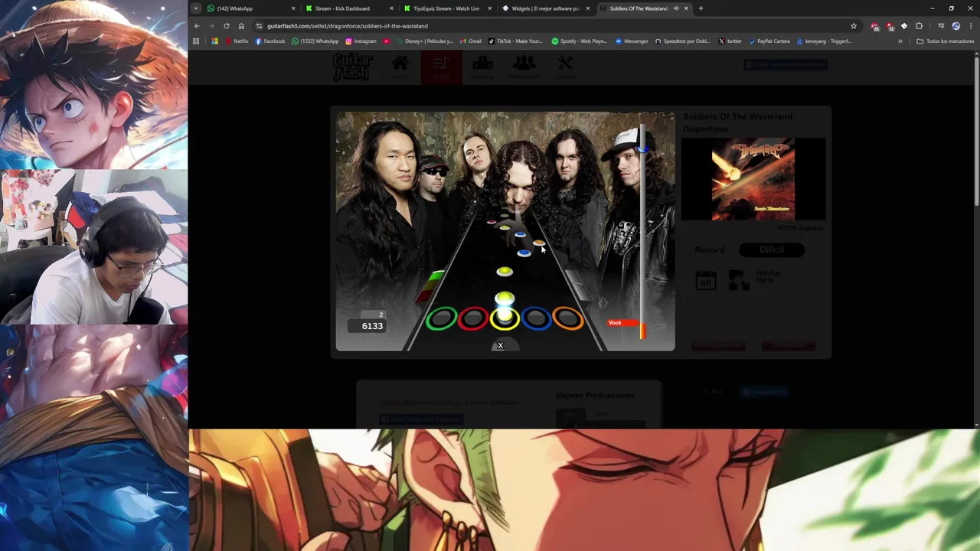980x551 pixels.
Task: Hit the green fret button
Action: [x=441, y=318]
